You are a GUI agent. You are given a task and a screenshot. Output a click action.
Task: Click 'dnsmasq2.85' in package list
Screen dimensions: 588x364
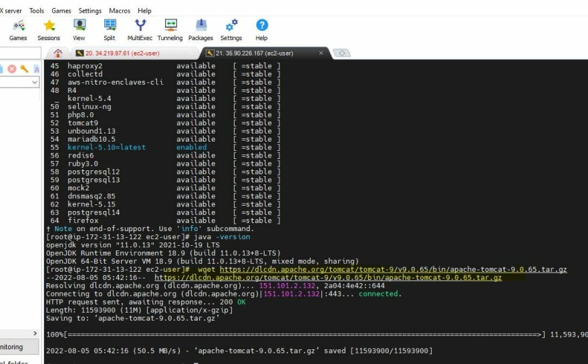(x=92, y=196)
